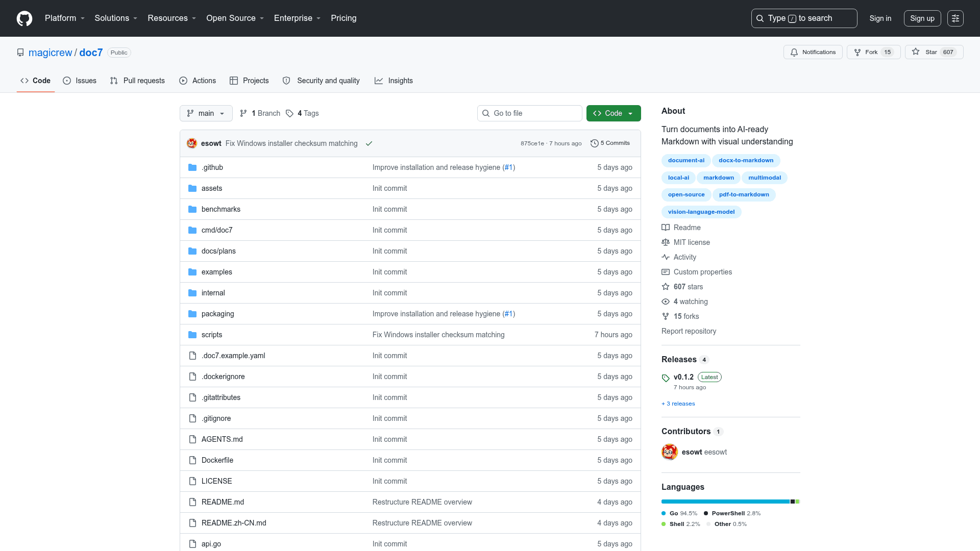Click the blue dot beside Go 94.5%
The image size is (980, 551).
pyautogui.click(x=664, y=513)
